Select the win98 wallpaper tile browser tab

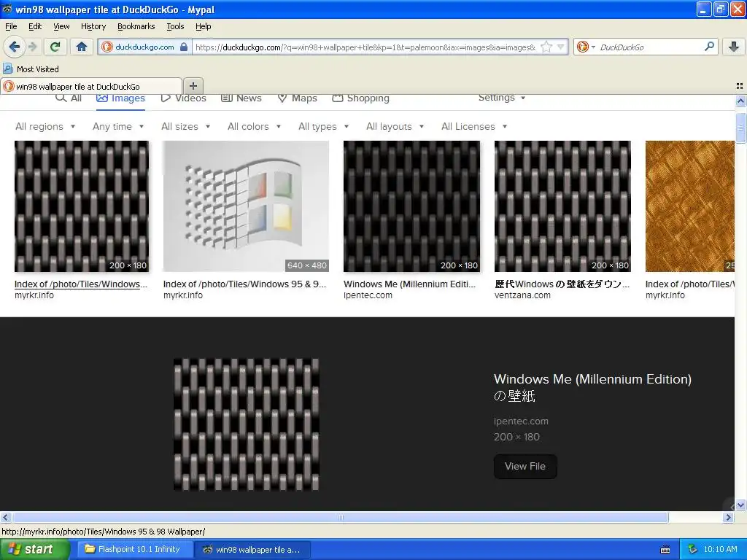(91, 86)
